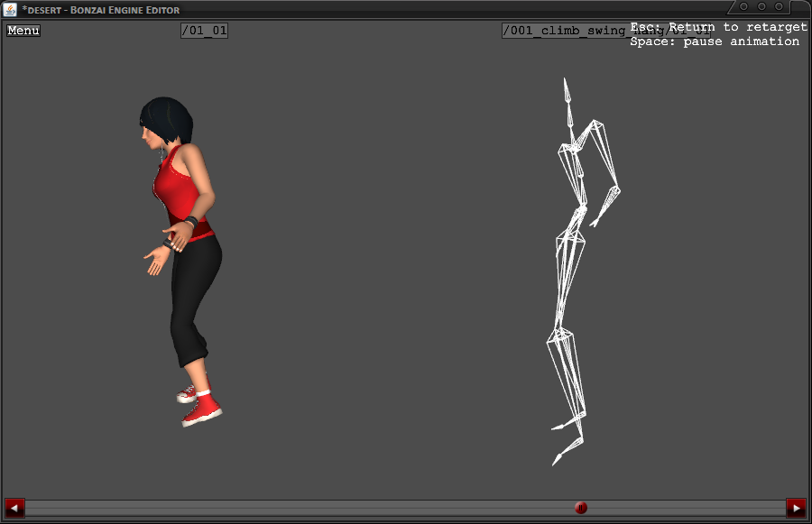Click the /01_01 animation name field

pyautogui.click(x=204, y=31)
